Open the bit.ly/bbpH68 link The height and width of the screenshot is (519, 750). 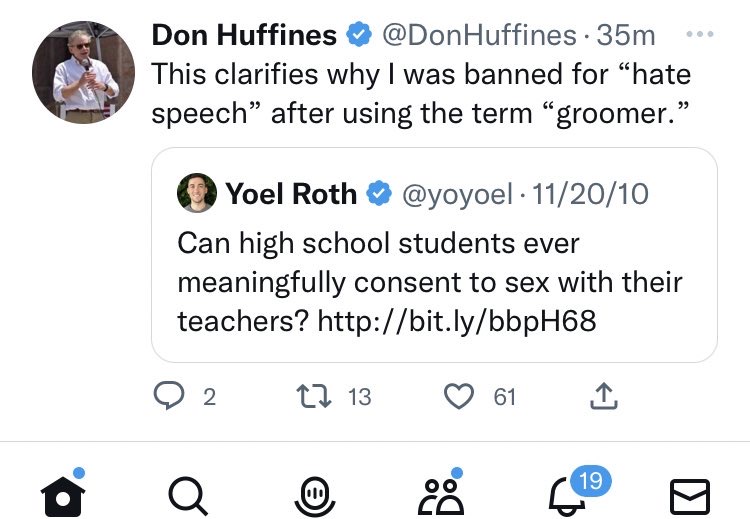(x=456, y=321)
